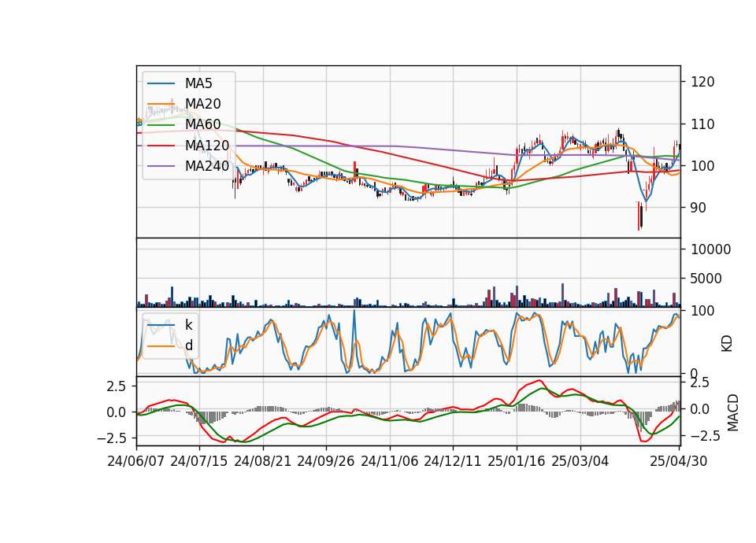Click the MACD left axis 0.0 label
This screenshot has width=756, height=543.
(x=117, y=412)
